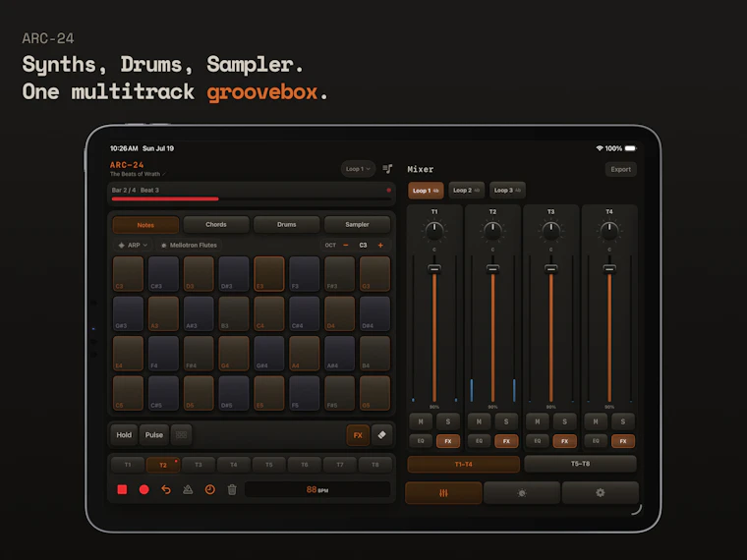Edit project name with the pencil icon

tap(163, 174)
